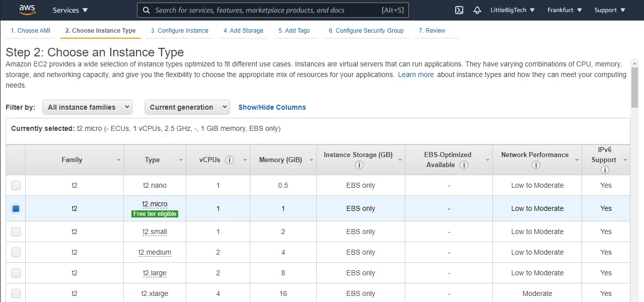Click the 16 memory value
The width and height of the screenshot is (644, 302).
tap(283, 293)
